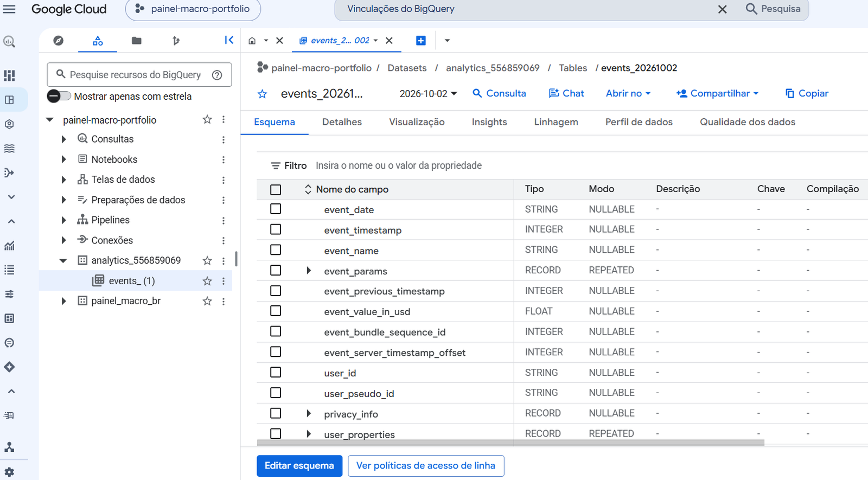Star the events_20261… table title
Screen dimensions: 868x480
click(263, 94)
